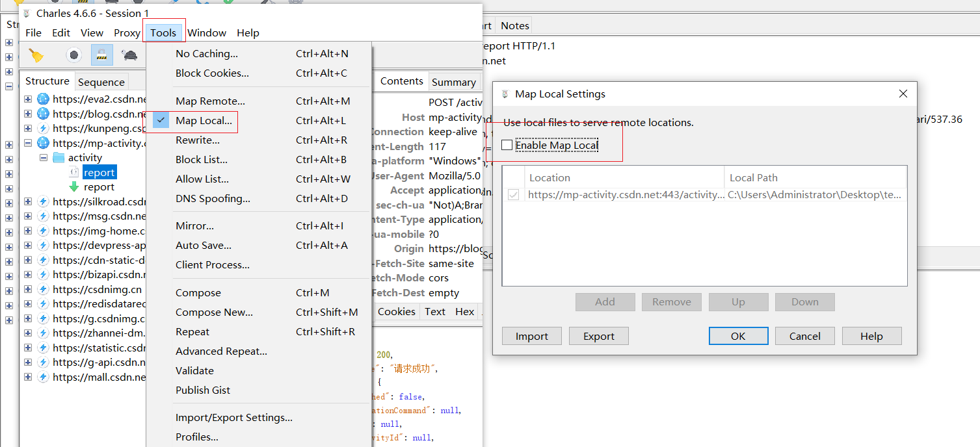Viewport: 980px width, 447px height.
Task: Click the Local Path column header
Action: pyautogui.click(x=815, y=177)
